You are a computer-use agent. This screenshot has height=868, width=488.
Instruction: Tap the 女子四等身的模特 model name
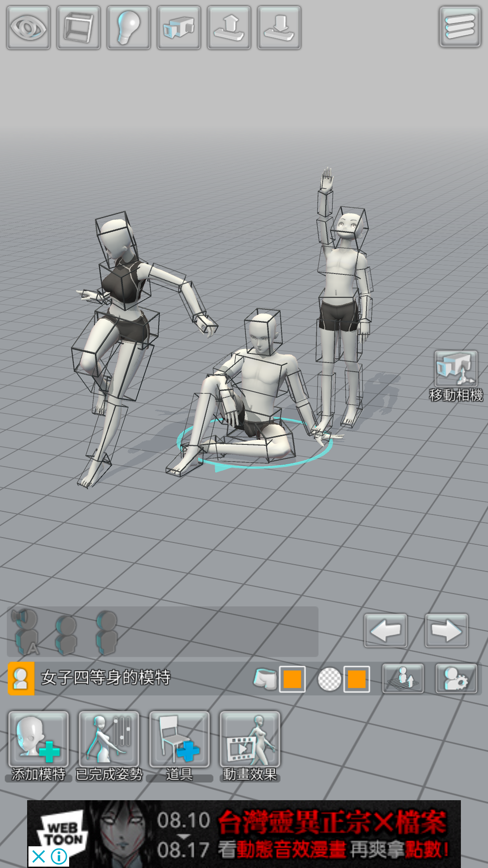(x=106, y=678)
